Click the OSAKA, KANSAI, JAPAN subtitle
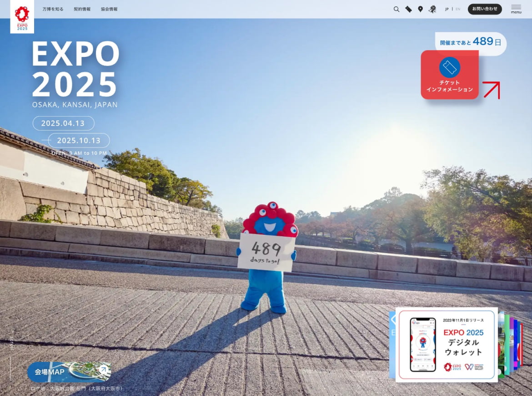 tap(75, 105)
